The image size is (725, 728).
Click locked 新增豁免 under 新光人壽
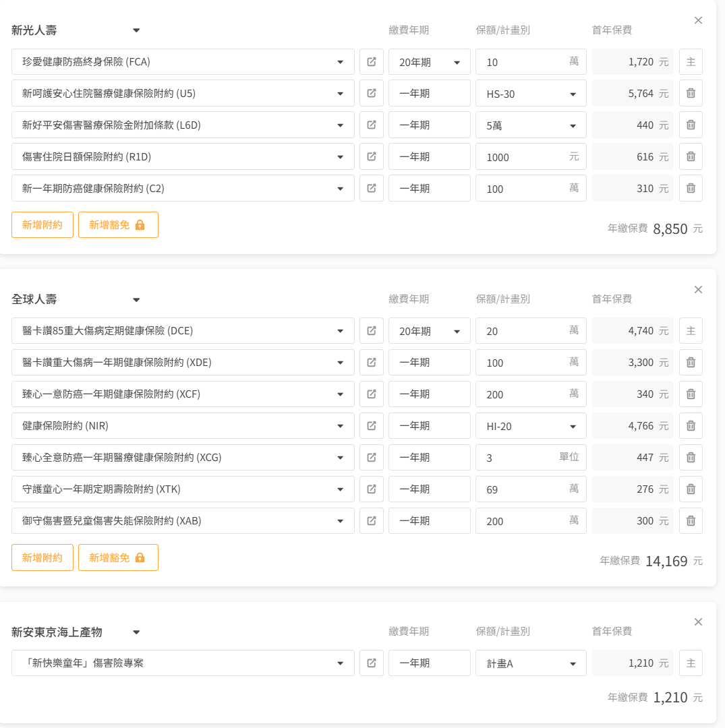click(x=118, y=224)
